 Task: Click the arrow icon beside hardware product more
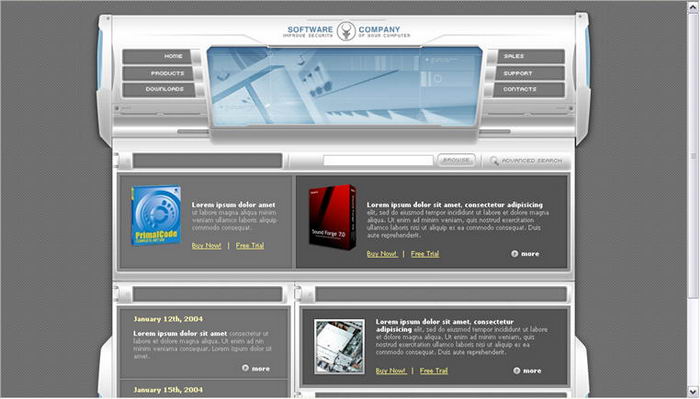[x=517, y=370]
